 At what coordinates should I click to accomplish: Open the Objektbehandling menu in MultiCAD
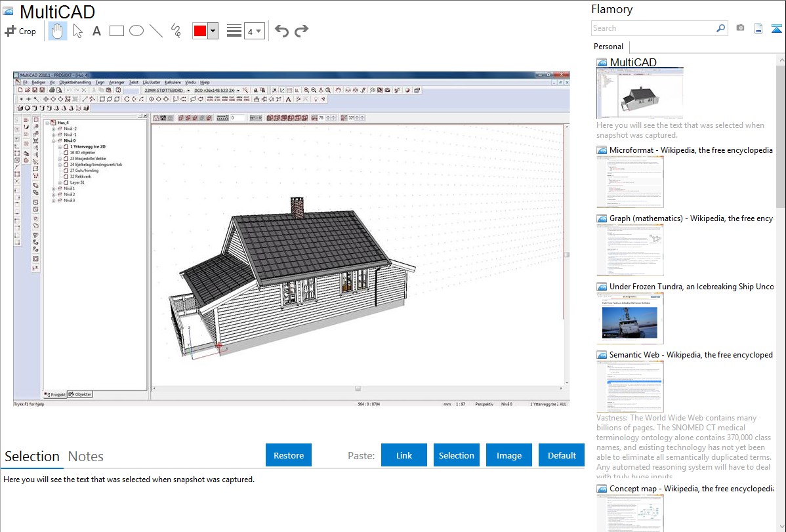tap(75, 82)
